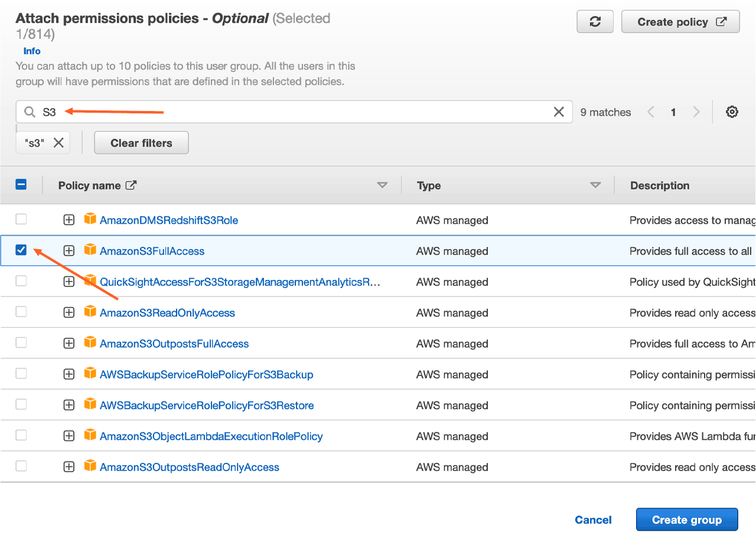Open table preferences gear icon
The image size is (756, 552).
pos(732,112)
